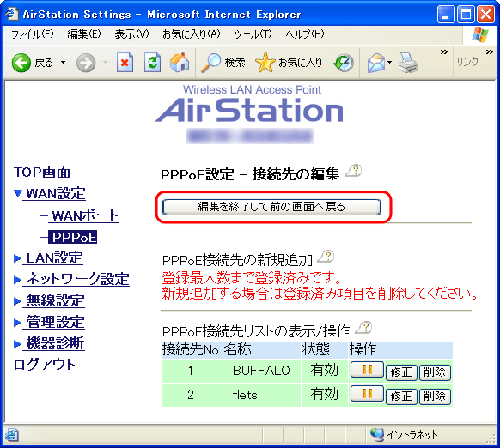Open the ファイル(F) menu

tap(32, 34)
